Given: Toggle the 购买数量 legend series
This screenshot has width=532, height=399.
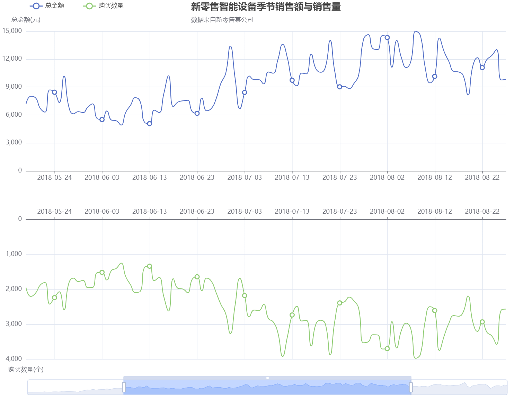Looking at the screenshot, I should point(103,6).
